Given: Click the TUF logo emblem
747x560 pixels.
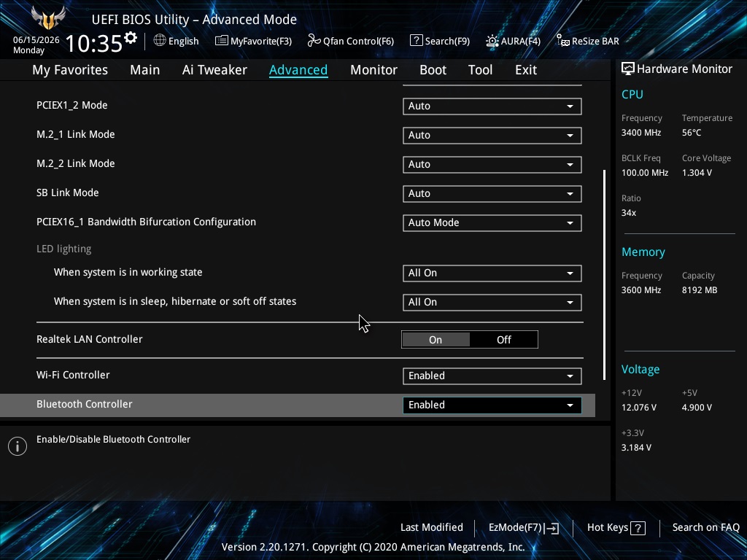Looking at the screenshot, I should [48, 17].
